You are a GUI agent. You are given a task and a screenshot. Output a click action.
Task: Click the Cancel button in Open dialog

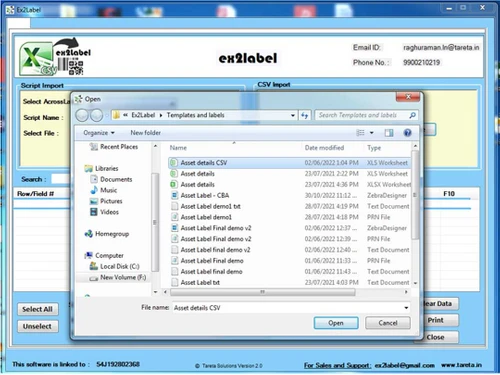pos(388,323)
